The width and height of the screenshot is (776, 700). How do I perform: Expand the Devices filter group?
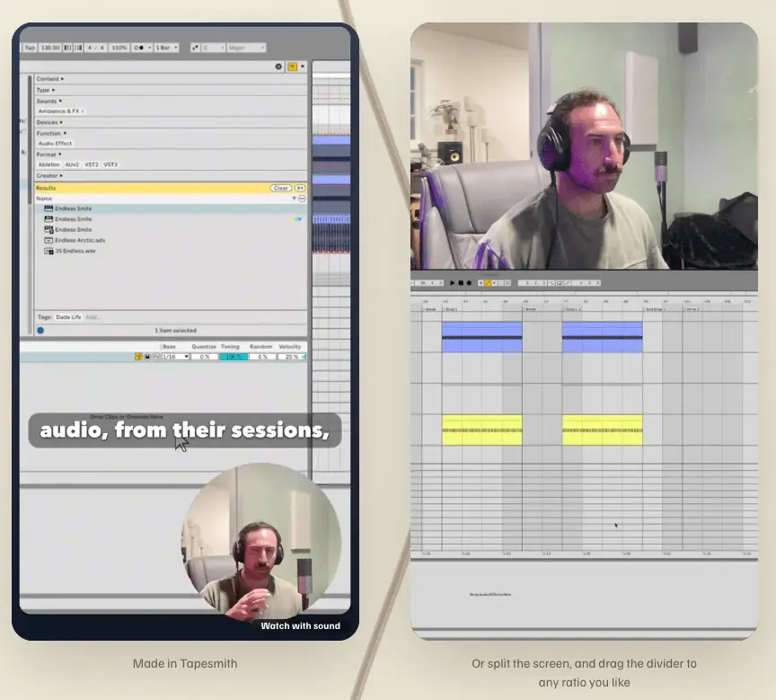coord(49,122)
